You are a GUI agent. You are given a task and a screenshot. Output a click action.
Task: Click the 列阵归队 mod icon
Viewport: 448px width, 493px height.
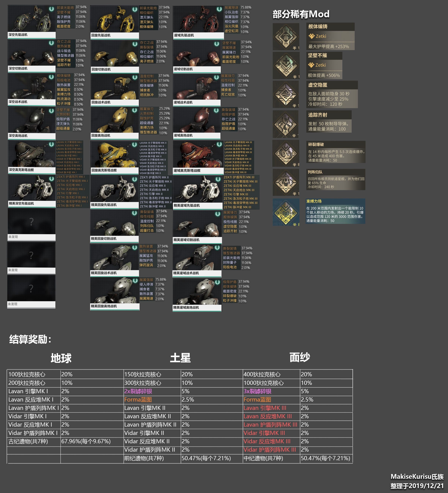[x=286, y=182]
